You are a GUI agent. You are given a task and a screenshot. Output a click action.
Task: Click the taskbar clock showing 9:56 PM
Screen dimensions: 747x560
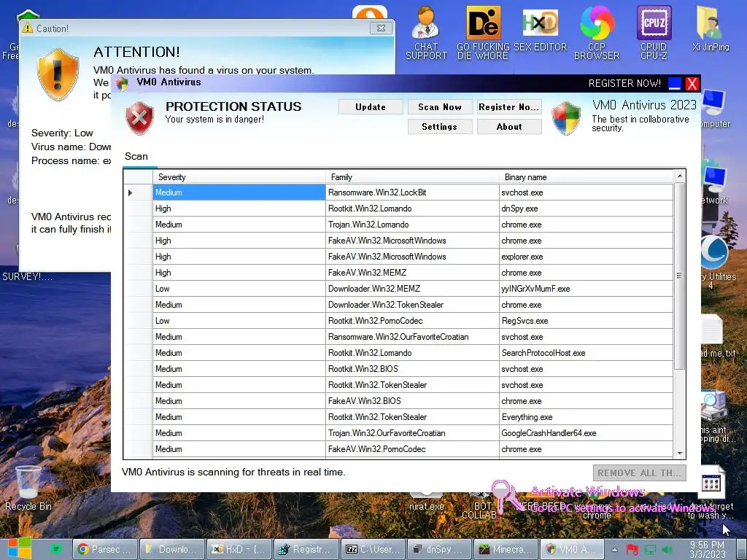[707, 549]
